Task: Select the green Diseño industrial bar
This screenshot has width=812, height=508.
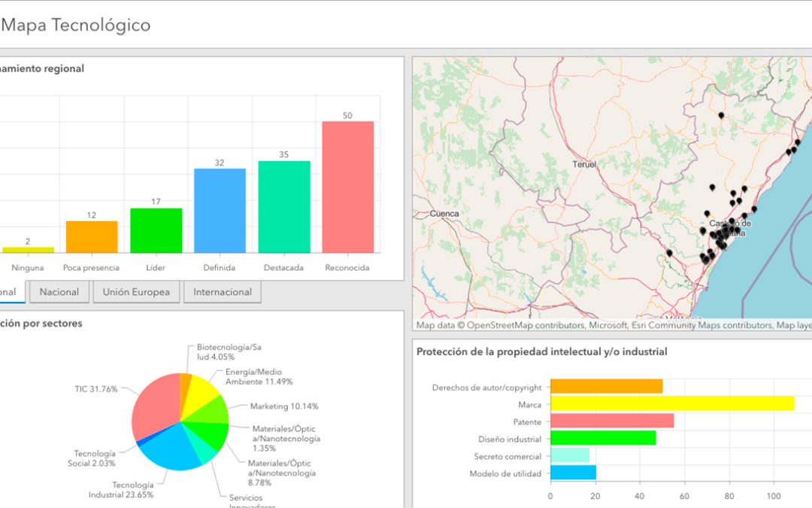Action: [603, 438]
